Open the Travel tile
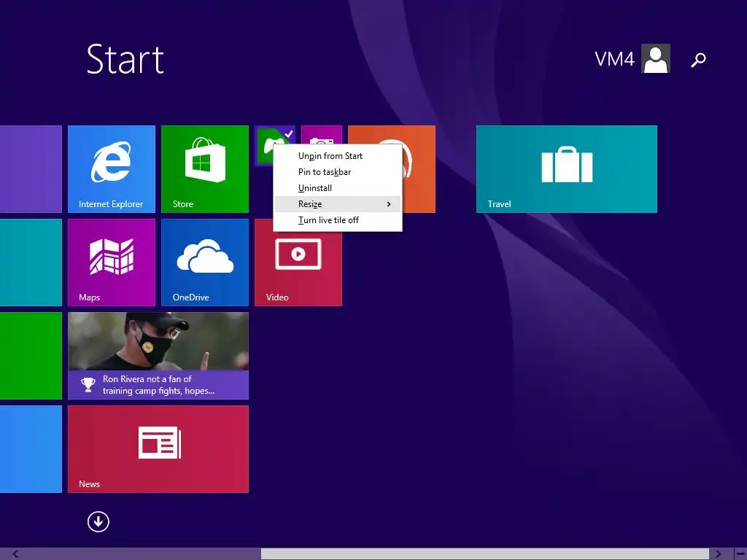Screen dimensions: 747x560 [x=566, y=169]
